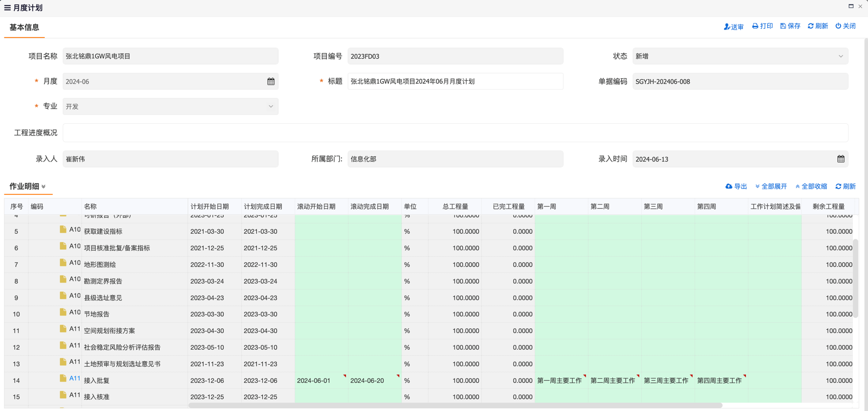
Task: Click the 送审 submit button
Action: coord(733,27)
